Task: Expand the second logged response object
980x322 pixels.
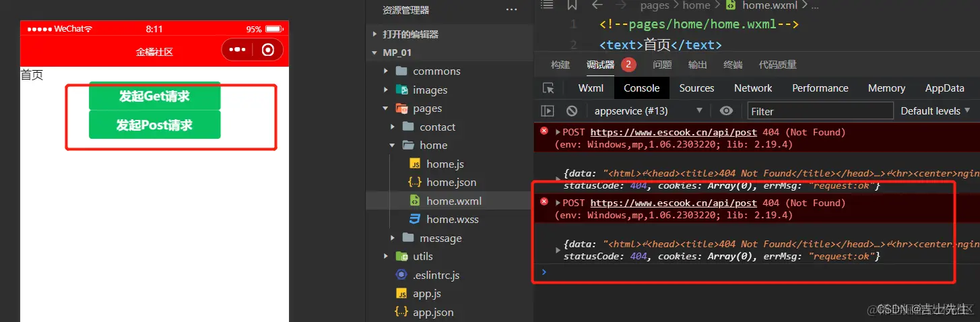Action: pyautogui.click(x=558, y=250)
